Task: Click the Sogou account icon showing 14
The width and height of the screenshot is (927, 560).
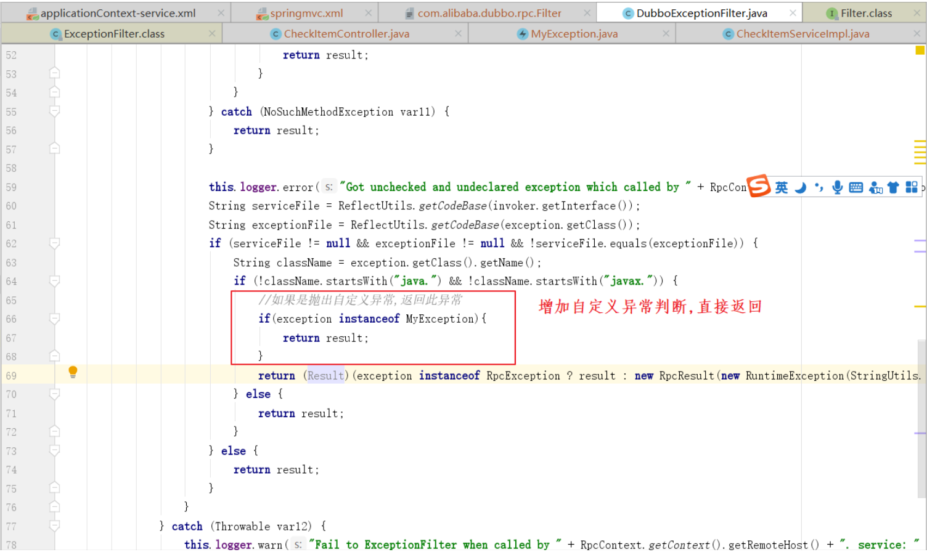Action: pos(876,187)
